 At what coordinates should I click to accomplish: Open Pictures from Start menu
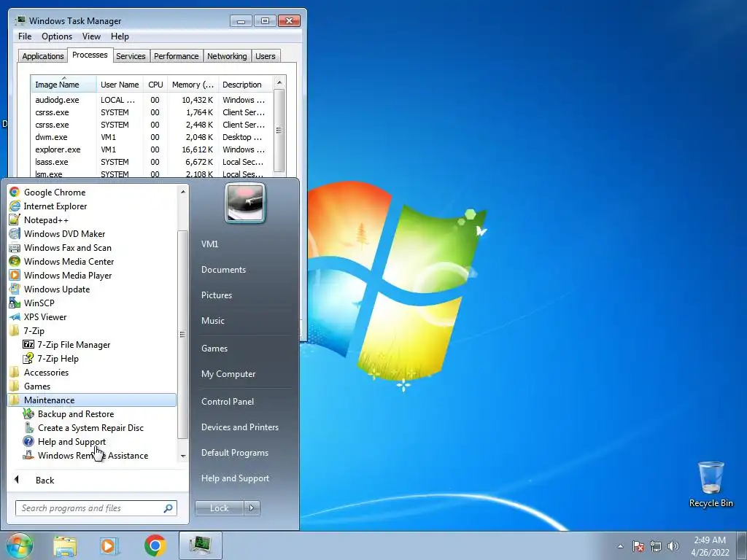216,295
